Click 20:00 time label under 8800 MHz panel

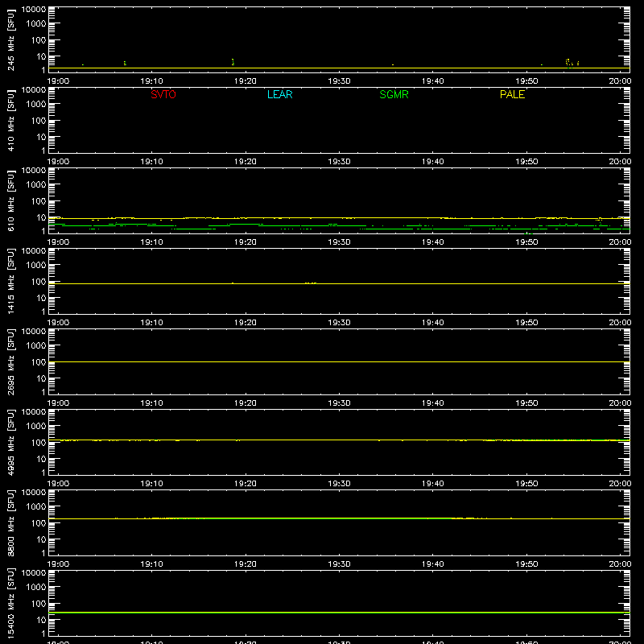[x=620, y=564]
